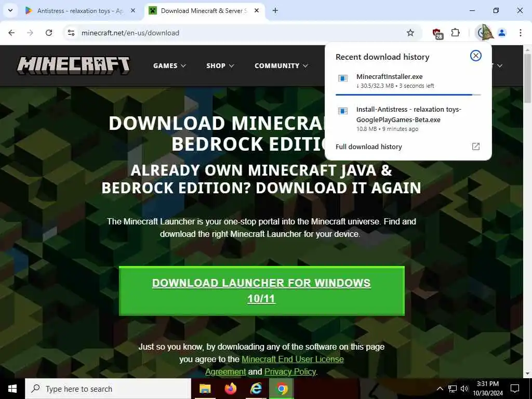Go back with the browser back arrow
Viewport: 532px width, 399px height.
[11, 33]
